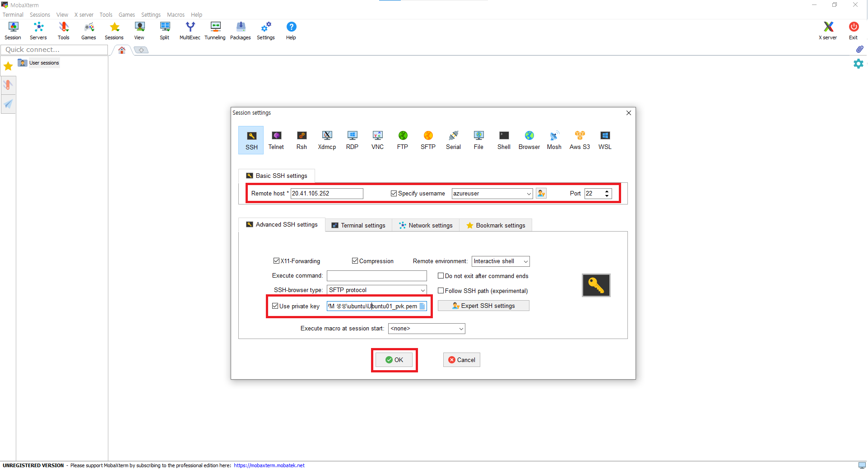Open the Session toolbar icon
Viewport: 868px width, 469px height.
[13, 31]
